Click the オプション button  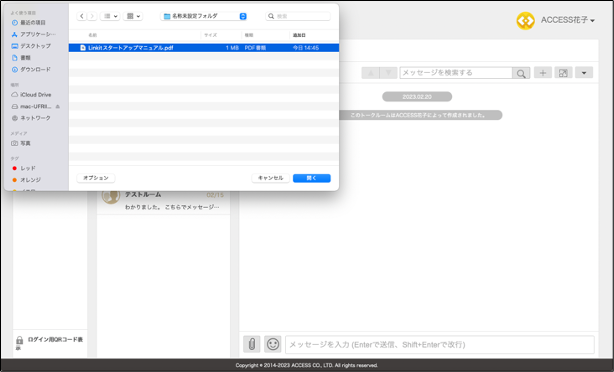click(96, 178)
